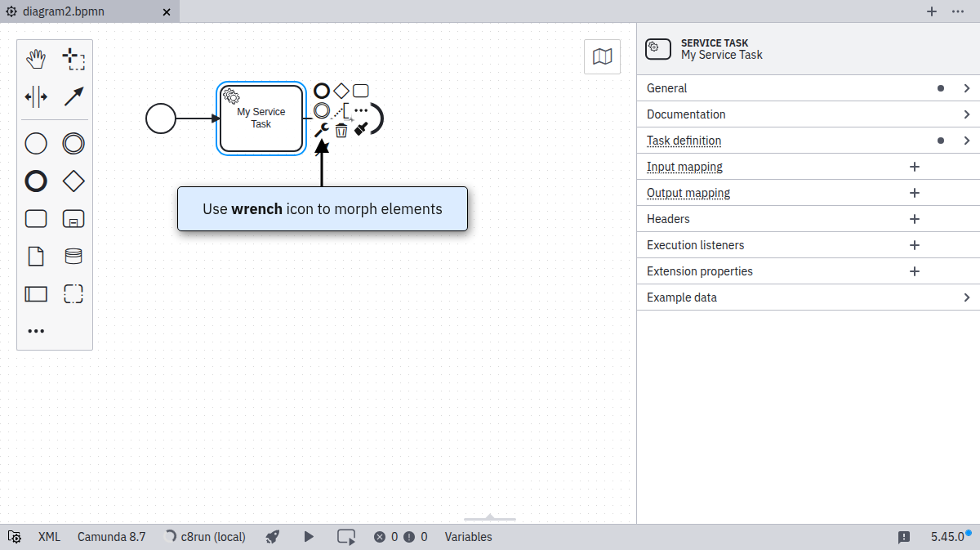Create a start event from the palette
980x550 pixels.
[x=36, y=143]
